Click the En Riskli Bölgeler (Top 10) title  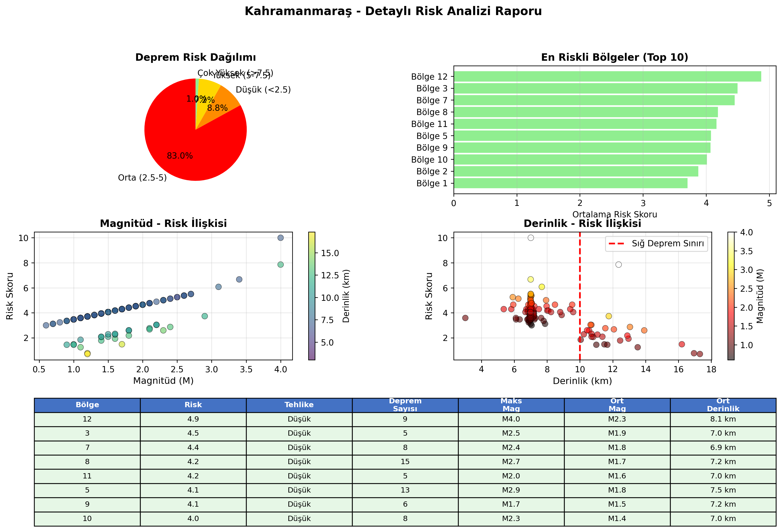[x=614, y=57]
